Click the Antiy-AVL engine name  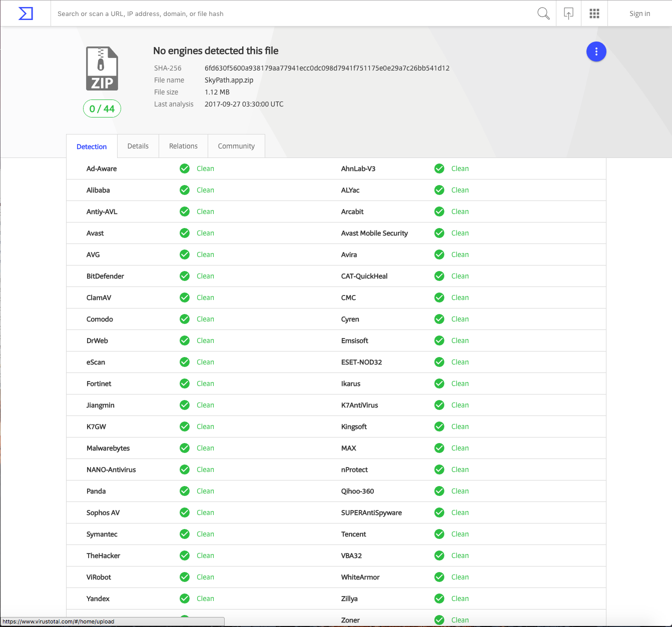[x=102, y=211]
